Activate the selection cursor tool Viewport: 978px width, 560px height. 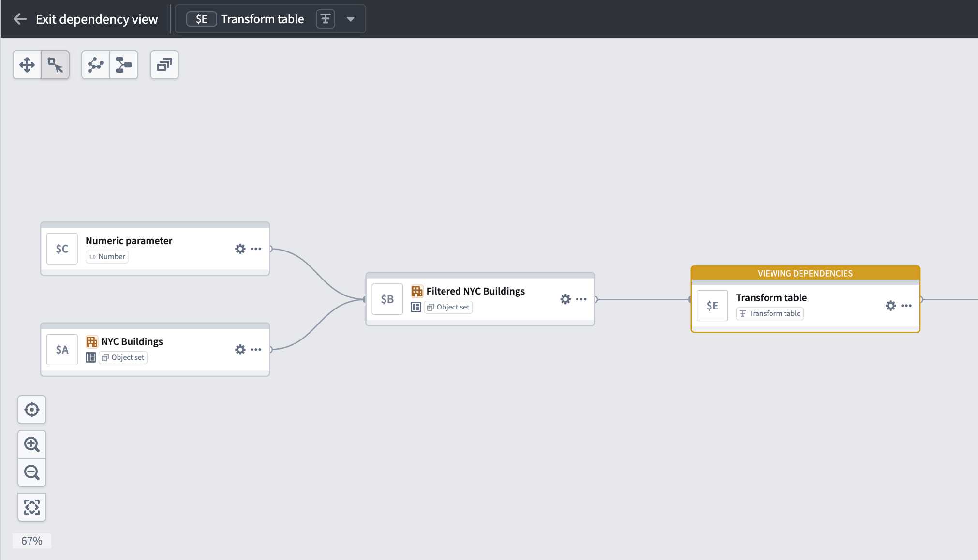pos(56,64)
